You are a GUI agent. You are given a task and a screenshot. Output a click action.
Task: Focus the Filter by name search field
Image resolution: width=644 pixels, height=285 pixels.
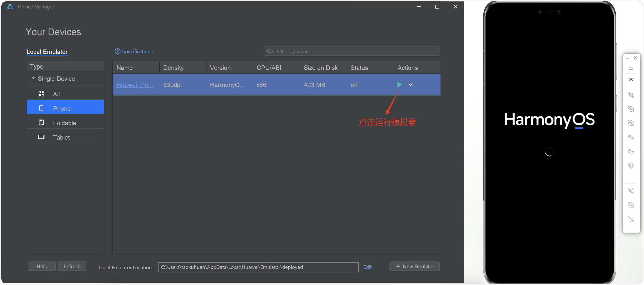click(x=352, y=51)
